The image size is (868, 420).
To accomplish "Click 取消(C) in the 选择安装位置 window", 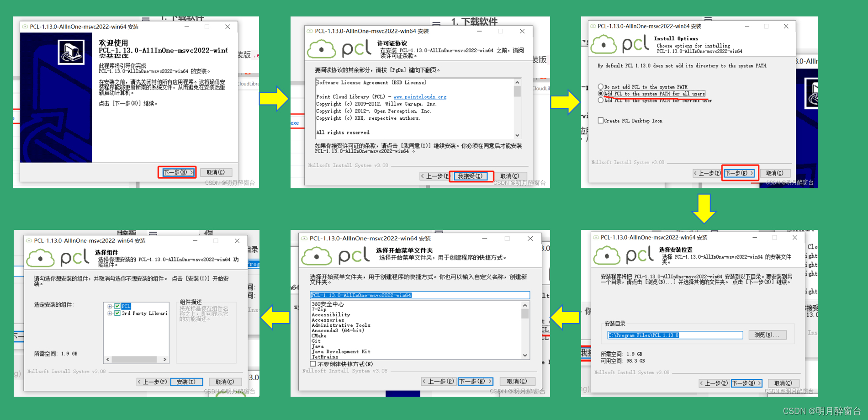I will 783,383.
